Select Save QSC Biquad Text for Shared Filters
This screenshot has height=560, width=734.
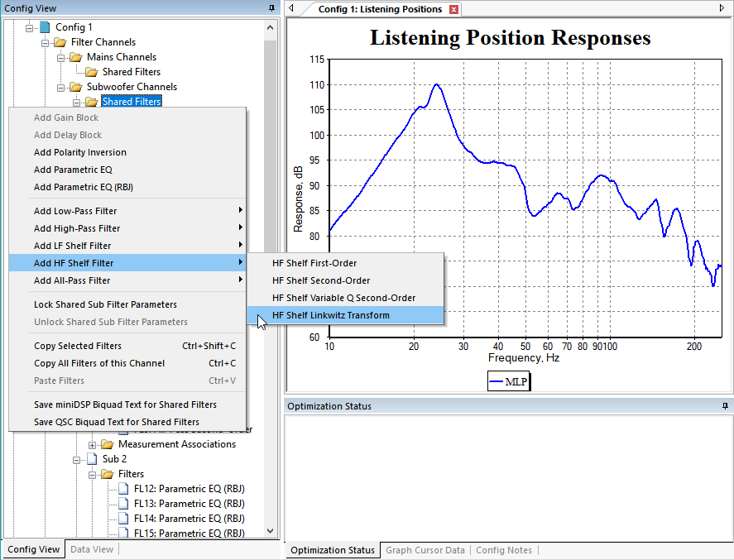tap(127, 422)
